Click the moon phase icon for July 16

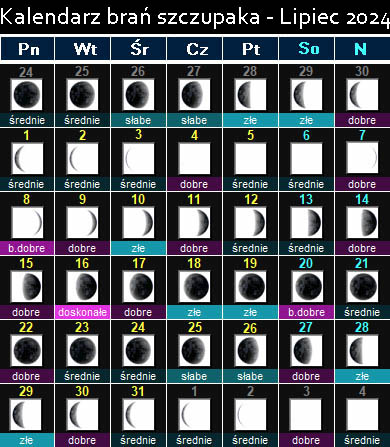tap(82, 286)
